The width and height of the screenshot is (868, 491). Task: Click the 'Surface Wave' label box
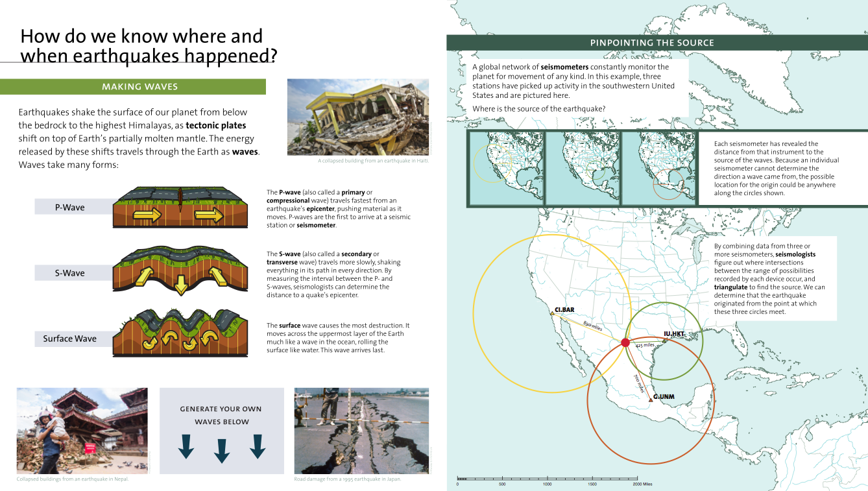click(74, 339)
